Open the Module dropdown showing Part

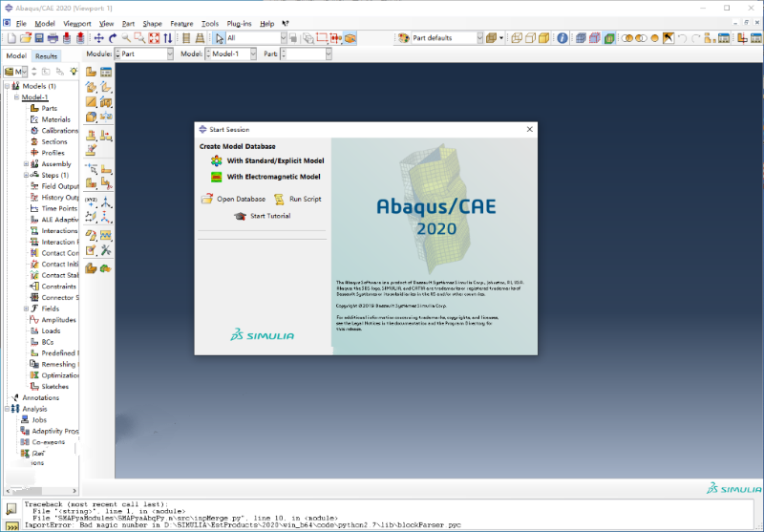click(144, 54)
